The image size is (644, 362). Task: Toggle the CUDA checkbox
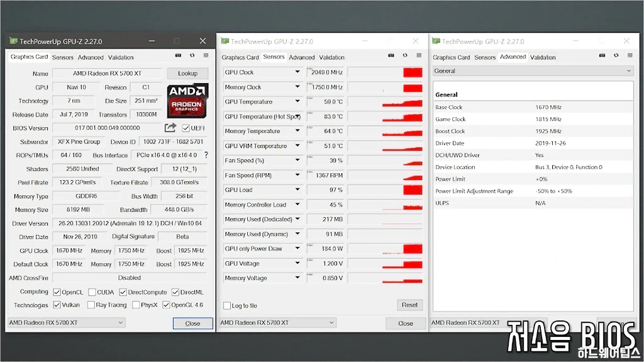[x=92, y=292]
